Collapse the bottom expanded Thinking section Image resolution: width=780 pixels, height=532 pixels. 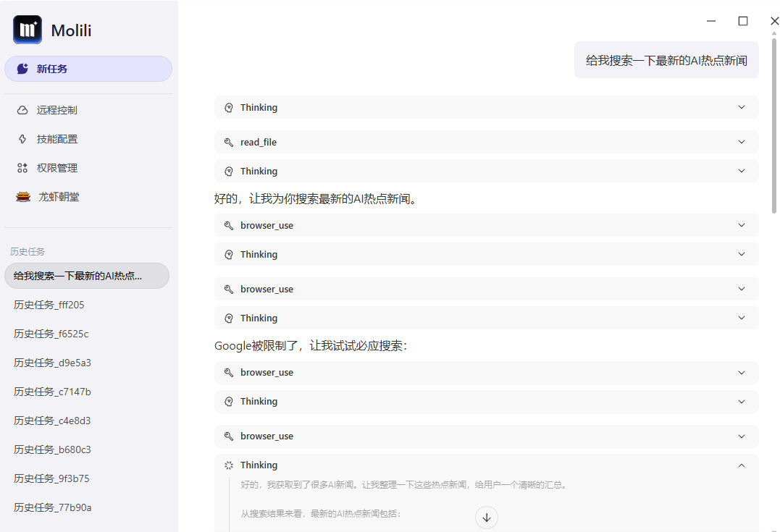point(741,465)
